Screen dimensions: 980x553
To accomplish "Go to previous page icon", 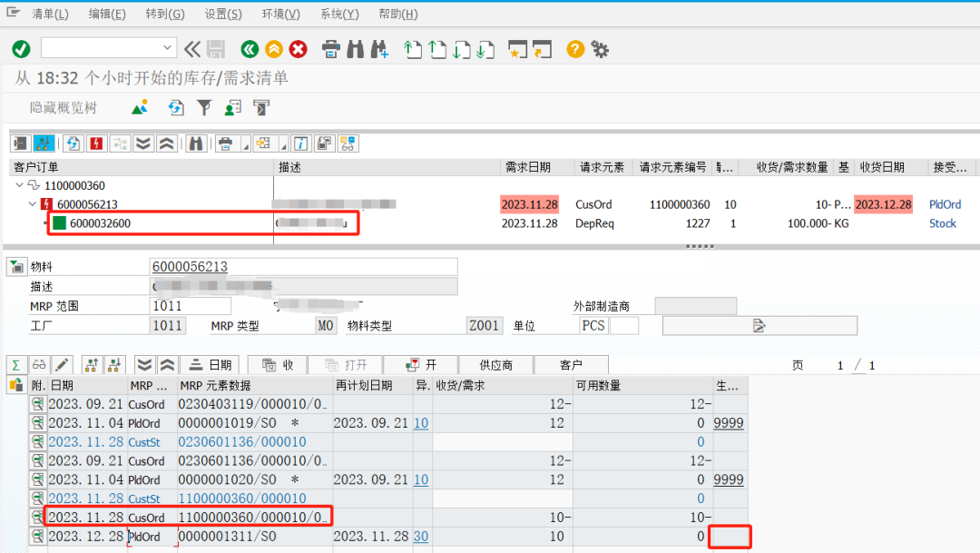I will (x=436, y=49).
